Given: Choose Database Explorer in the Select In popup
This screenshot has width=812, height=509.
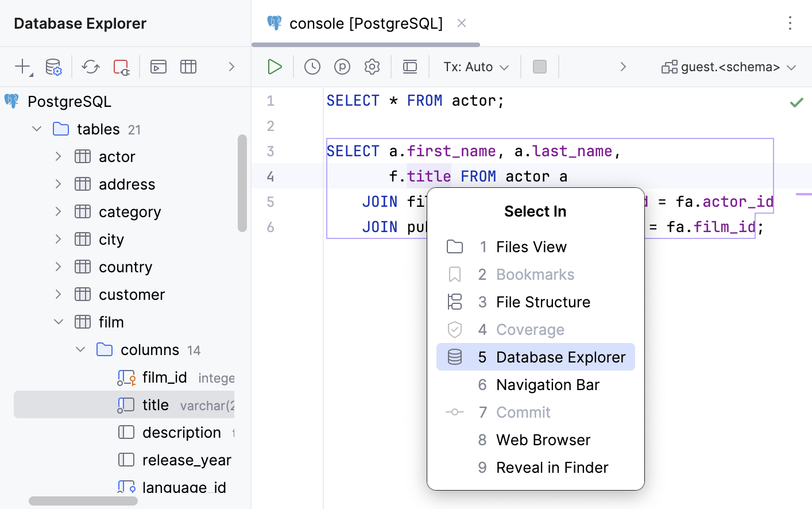Looking at the screenshot, I should coord(535,357).
